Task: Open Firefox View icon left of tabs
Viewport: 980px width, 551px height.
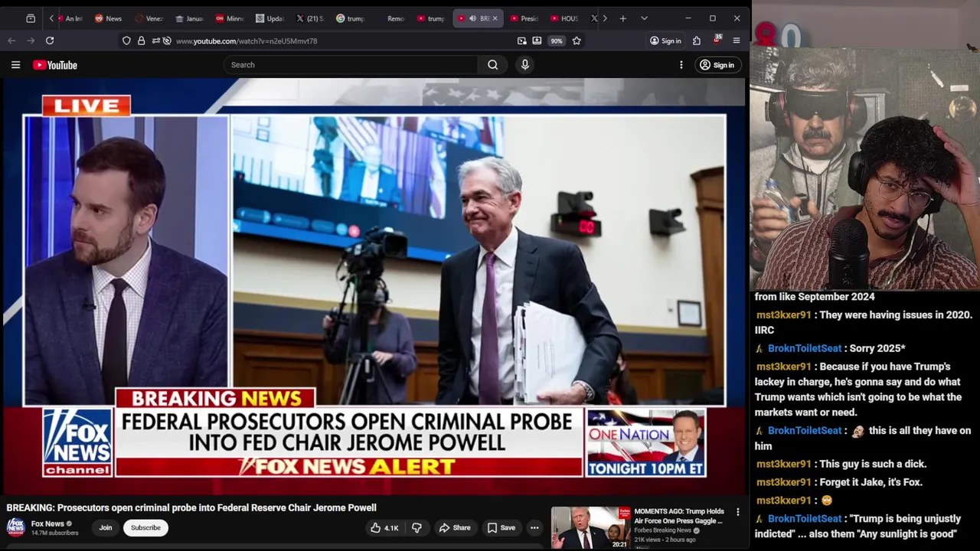Action: (x=31, y=18)
